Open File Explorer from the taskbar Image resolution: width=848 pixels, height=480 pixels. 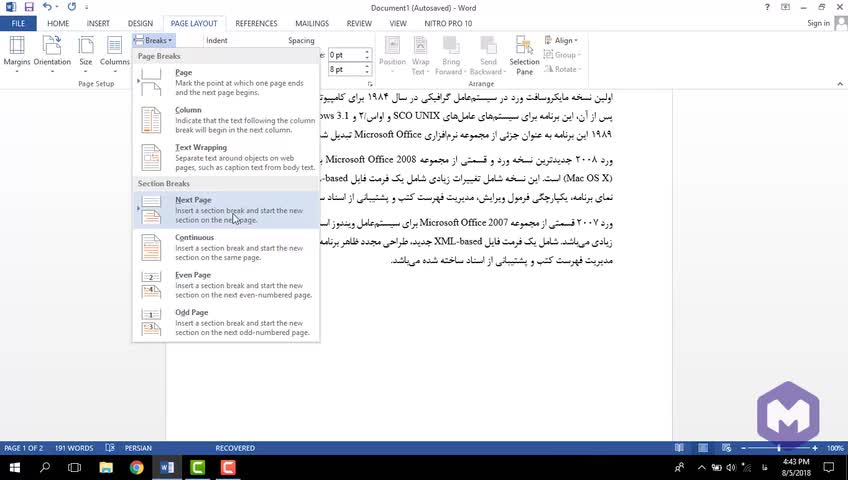[x=106, y=468]
